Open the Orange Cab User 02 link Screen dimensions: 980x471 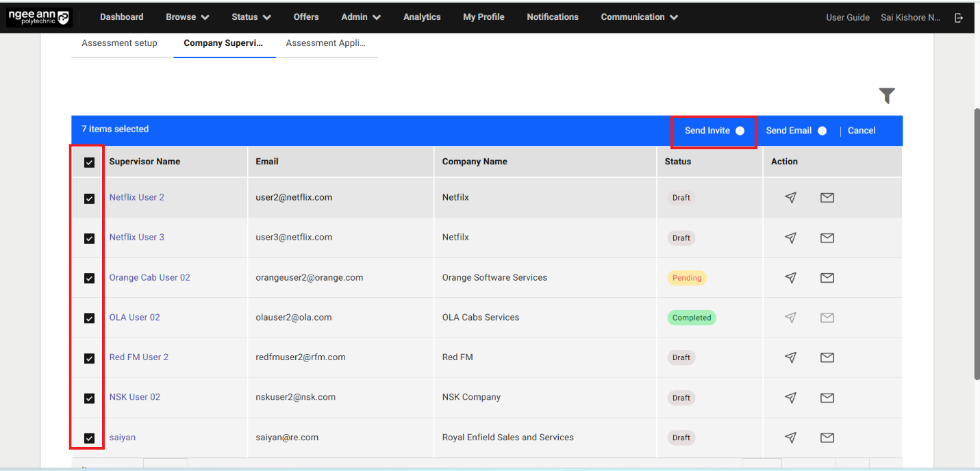tap(149, 277)
